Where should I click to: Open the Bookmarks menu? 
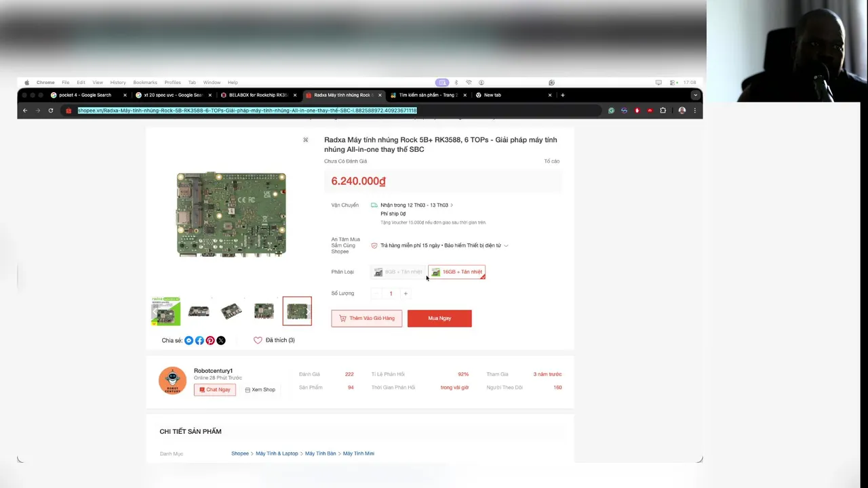click(x=145, y=83)
